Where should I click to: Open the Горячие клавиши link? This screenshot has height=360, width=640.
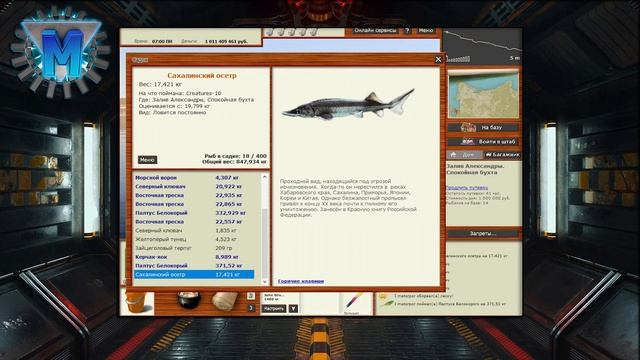pos(301,281)
